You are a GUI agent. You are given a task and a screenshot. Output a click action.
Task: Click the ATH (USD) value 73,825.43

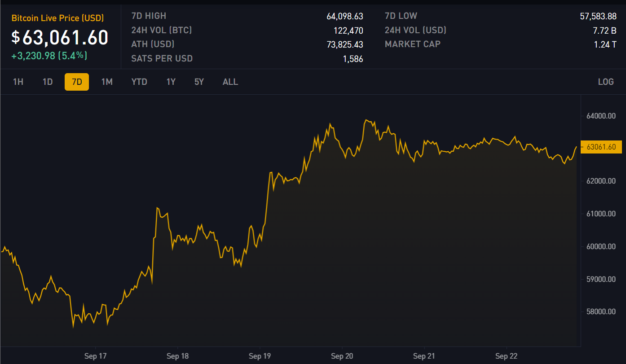(x=344, y=44)
